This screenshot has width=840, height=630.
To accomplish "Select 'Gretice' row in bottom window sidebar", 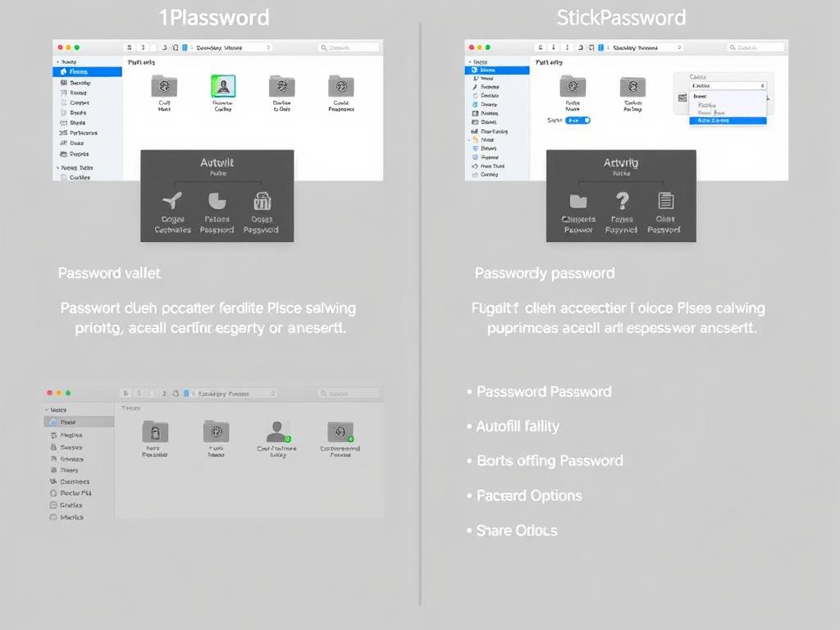I will [79, 505].
